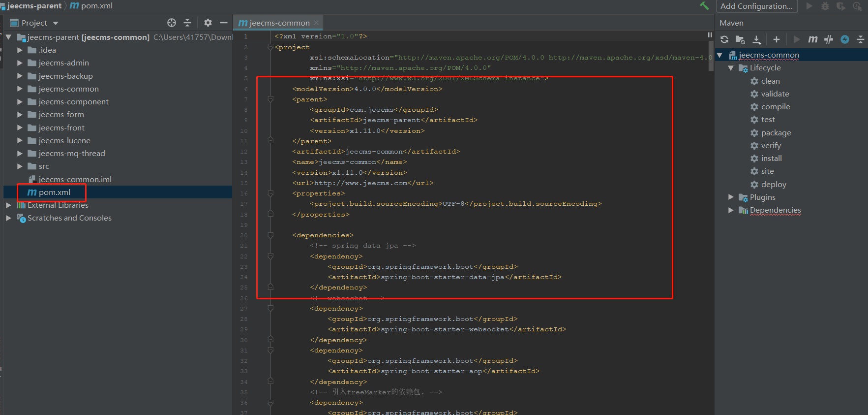Collapse all in the Project panel

[x=187, y=23]
